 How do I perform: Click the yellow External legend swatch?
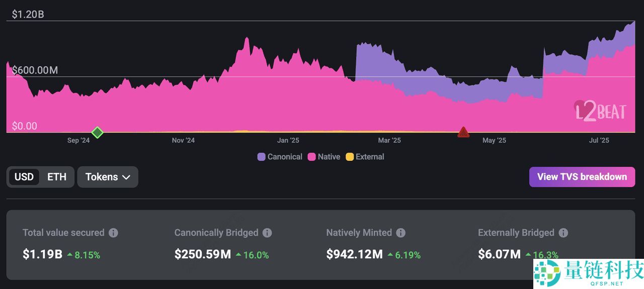[x=350, y=157]
